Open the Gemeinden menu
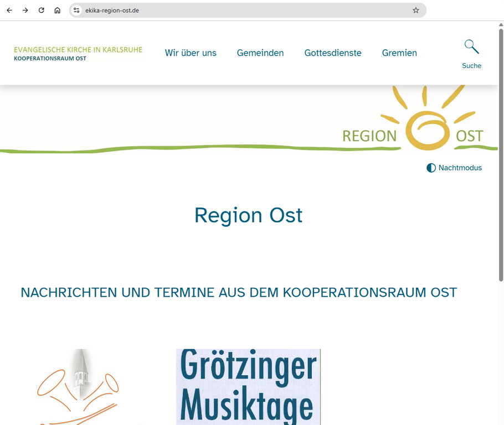The height and width of the screenshot is (425, 504). click(260, 53)
